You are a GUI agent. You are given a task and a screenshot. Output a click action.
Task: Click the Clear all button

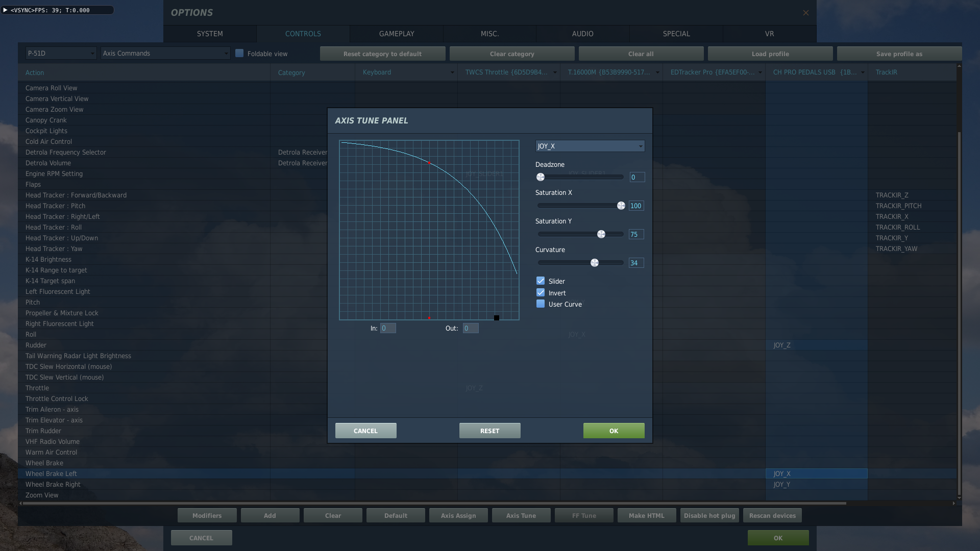(641, 54)
